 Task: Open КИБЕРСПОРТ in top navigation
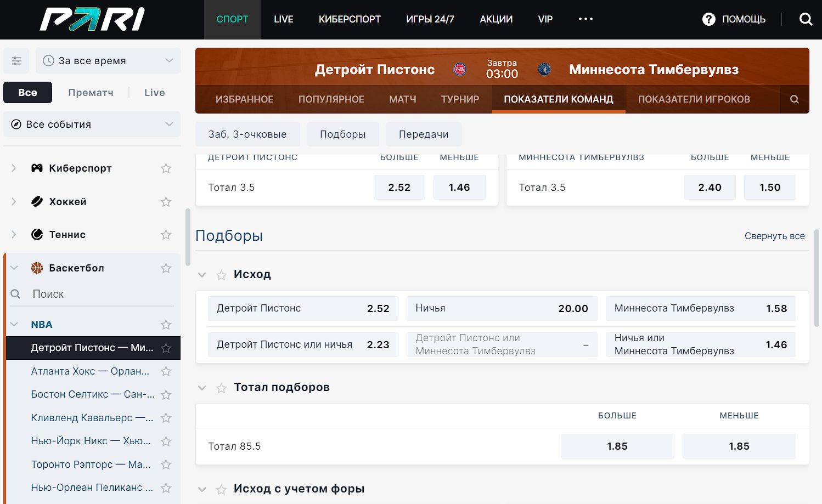[350, 19]
